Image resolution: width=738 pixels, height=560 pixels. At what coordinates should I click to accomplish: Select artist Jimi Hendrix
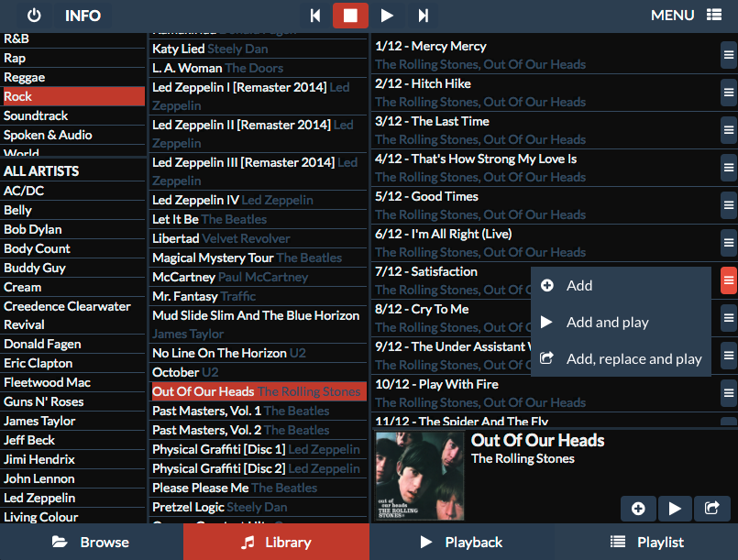click(x=72, y=459)
